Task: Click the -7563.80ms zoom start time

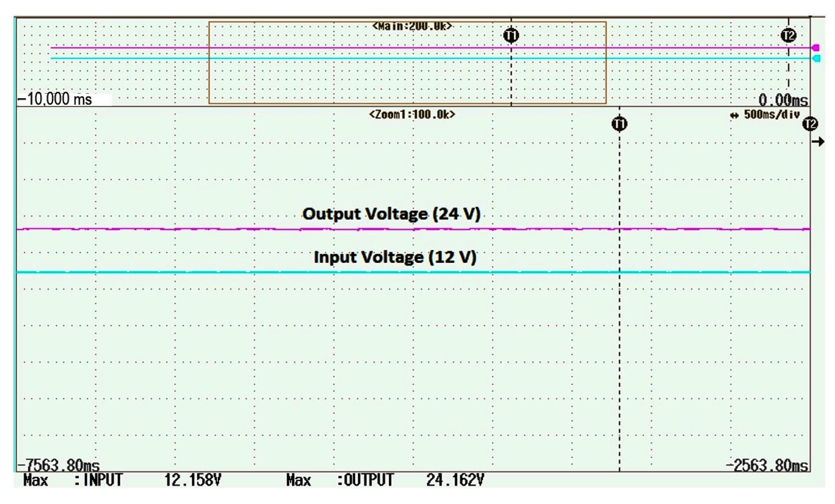Action: tap(58, 465)
